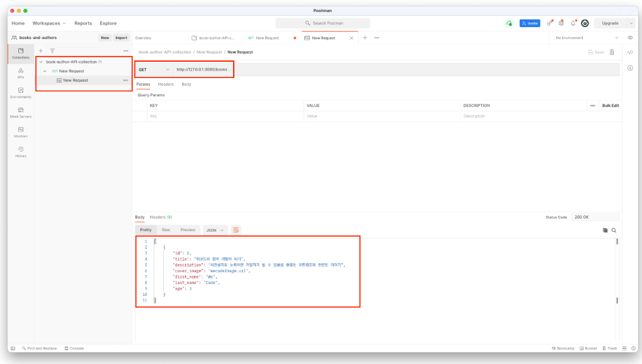Toggle sidebar from the status bar icon

point(13,348)
